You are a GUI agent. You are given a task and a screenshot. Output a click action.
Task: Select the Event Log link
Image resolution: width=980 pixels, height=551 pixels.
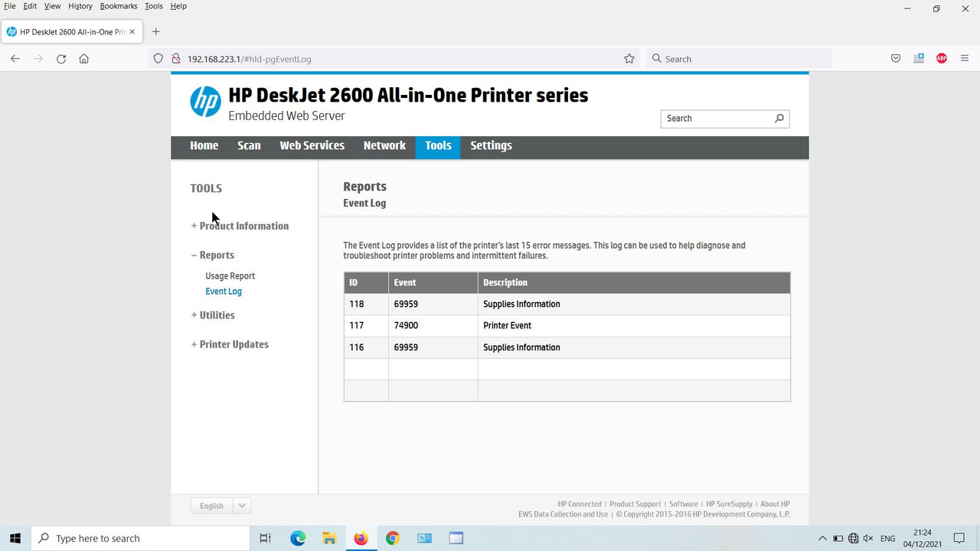224,292
